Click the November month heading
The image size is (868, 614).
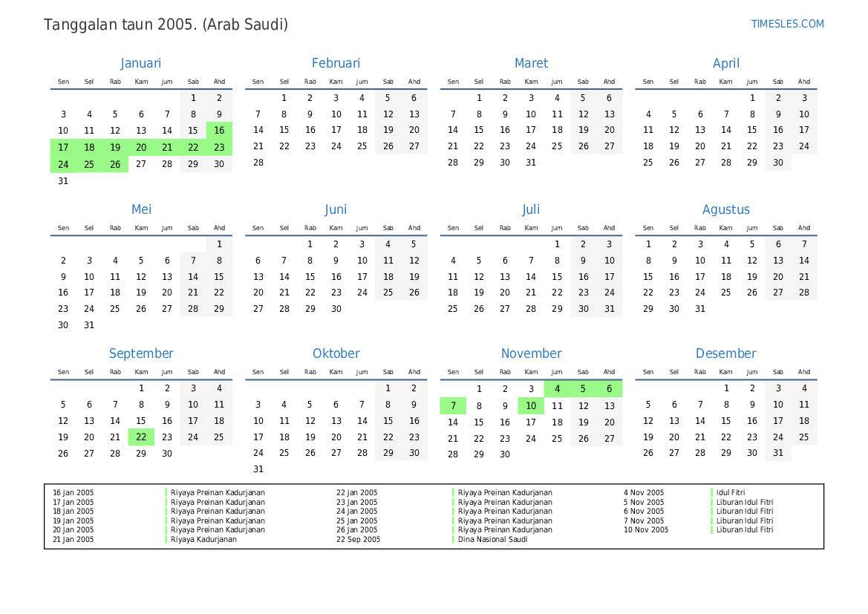(x=531, y=354)
